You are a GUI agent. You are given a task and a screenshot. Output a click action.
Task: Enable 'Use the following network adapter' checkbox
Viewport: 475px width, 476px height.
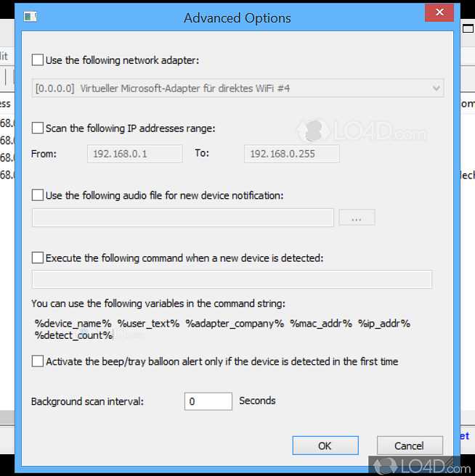(x=37, y=59)
